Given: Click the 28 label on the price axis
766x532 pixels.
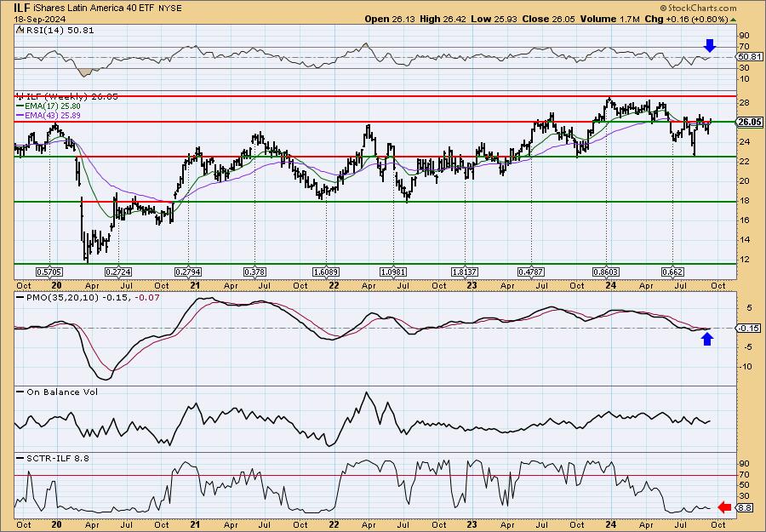Looking at the screenshot, I should tap(744, 103).
